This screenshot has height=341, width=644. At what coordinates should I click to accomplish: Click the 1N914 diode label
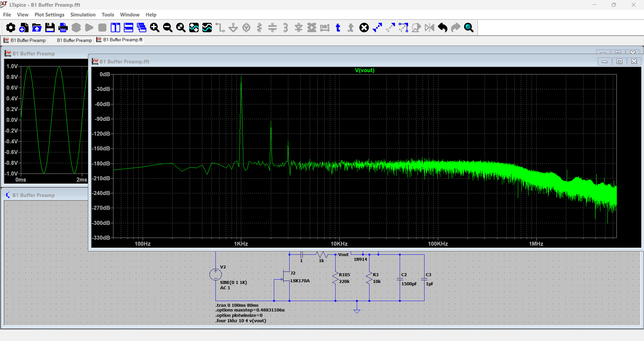tap(360, 259)
